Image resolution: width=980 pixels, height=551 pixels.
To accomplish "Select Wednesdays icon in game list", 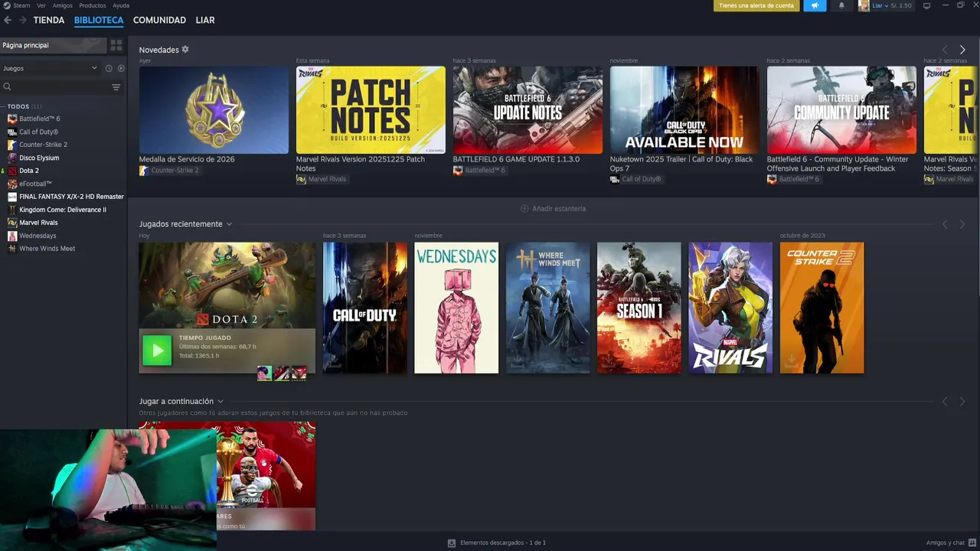I will 12,236.
